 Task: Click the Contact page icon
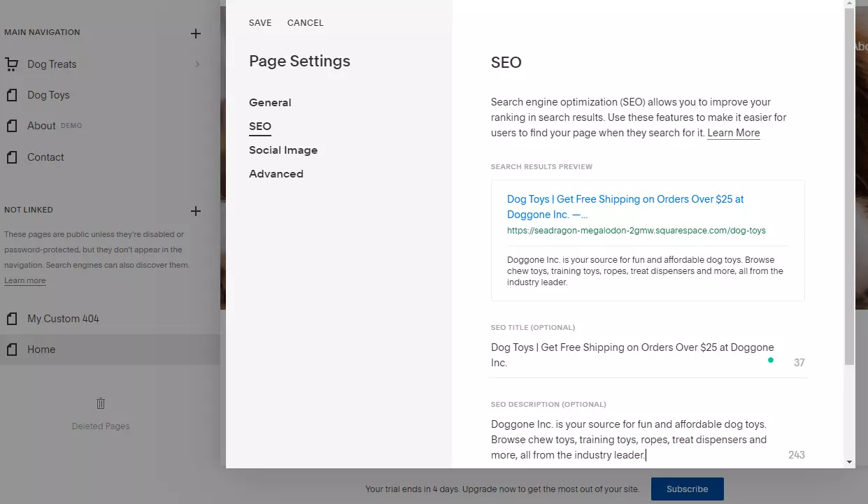click(11, 157)
